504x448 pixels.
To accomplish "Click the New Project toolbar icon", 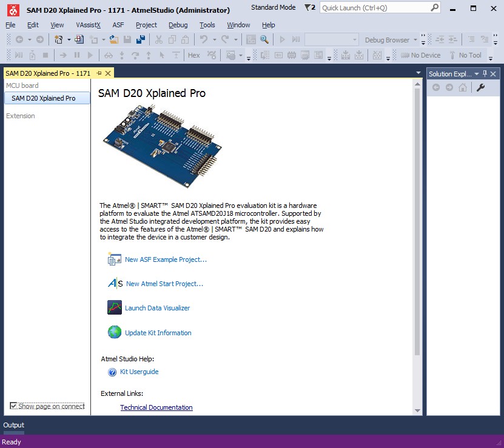I will (x=58, y=39).
